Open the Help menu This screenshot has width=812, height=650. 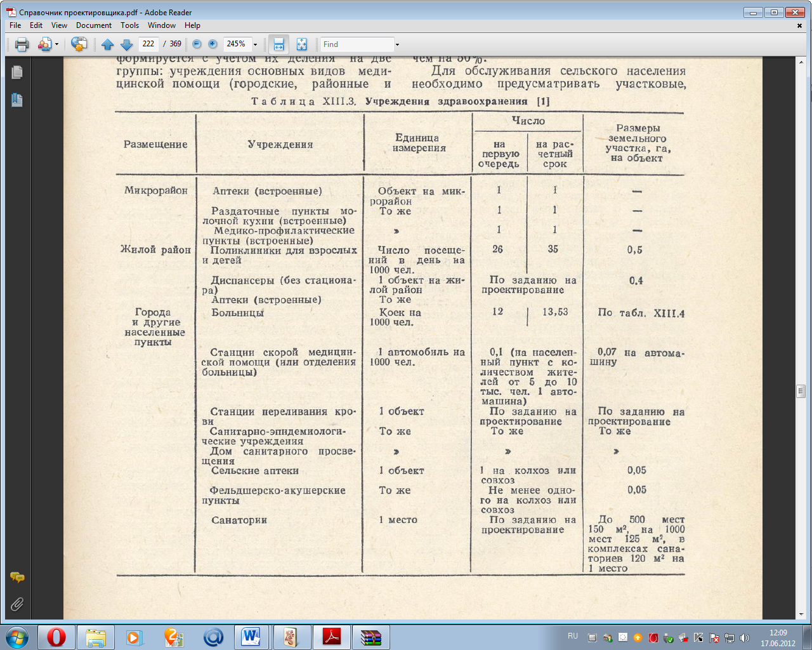(192, 25)
